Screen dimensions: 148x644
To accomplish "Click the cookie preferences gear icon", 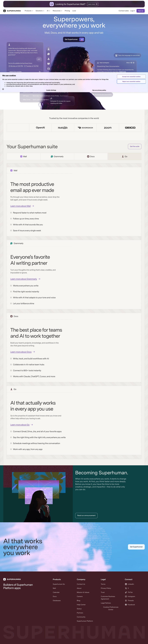I will click(3, 89).
